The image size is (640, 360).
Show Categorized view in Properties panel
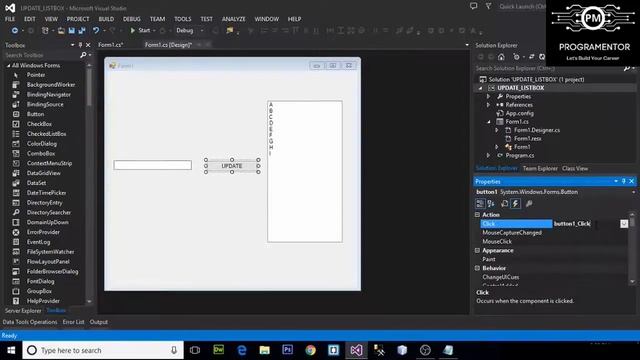tap(480, 203)
